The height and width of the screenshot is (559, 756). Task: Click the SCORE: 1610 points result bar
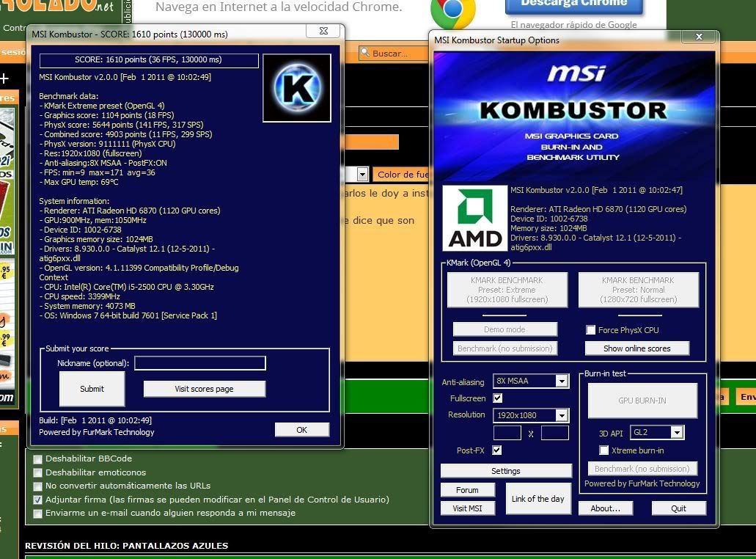point(149,60)
